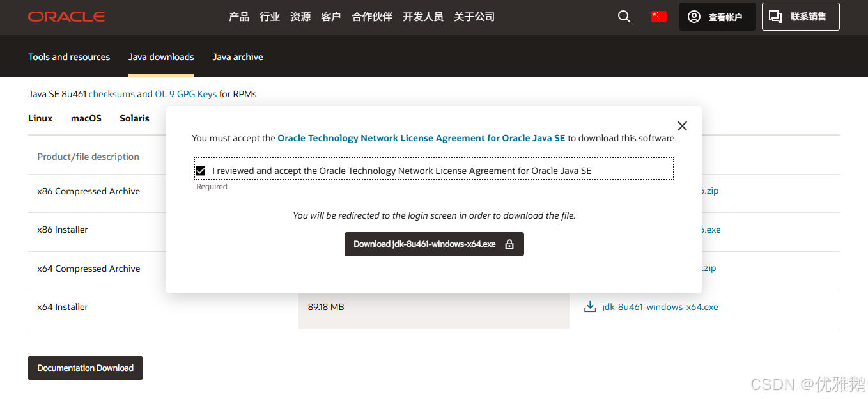Select the Java downloads tab

coord(161,57)
